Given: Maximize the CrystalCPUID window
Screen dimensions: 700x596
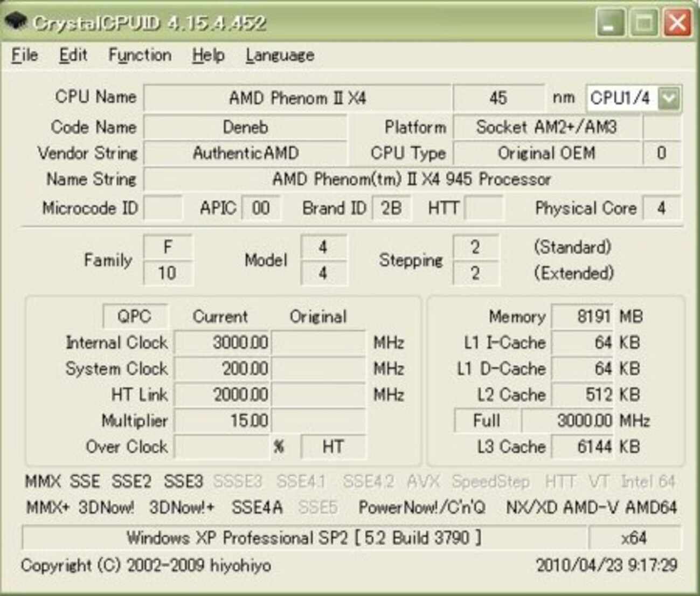Looking at the screenshot, I should [x=644, y=23].
